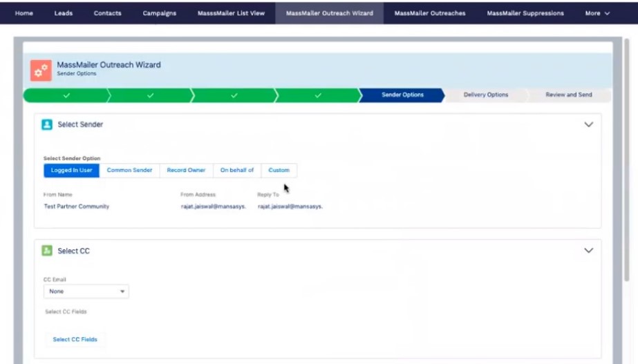
Task: Click the fourth completed checkmark step
Action: click(x=317, y=95)
